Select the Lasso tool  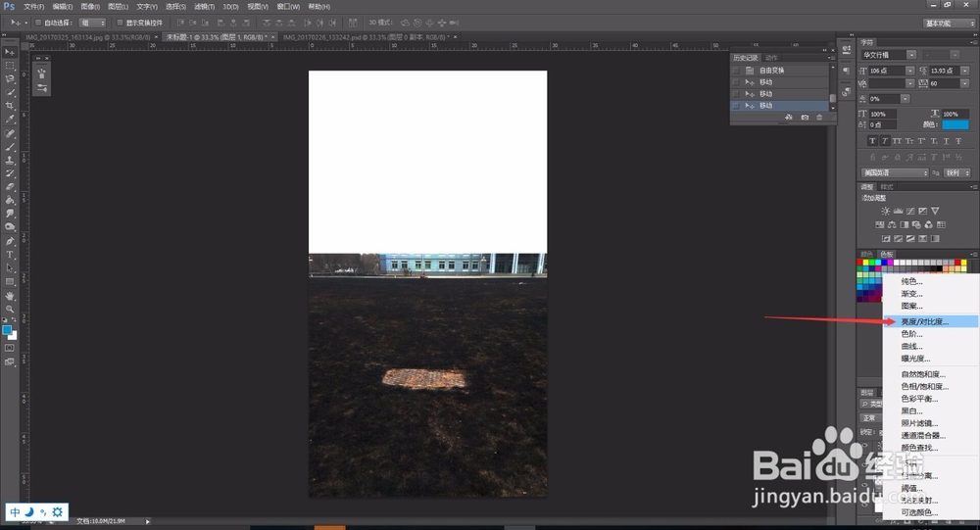pyautogui.click(x=10, y=78)
